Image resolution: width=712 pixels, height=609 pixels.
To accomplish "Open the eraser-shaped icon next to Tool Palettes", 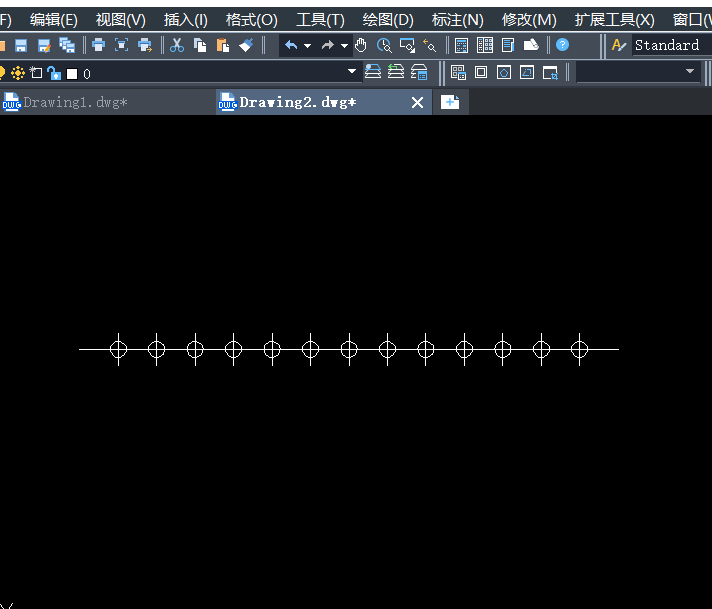I will click(x=531, y=45).
